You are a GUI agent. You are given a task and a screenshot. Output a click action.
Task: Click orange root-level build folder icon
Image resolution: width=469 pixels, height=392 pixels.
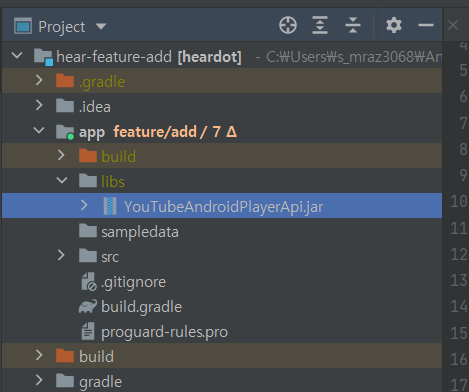click(x=65, y=356)
